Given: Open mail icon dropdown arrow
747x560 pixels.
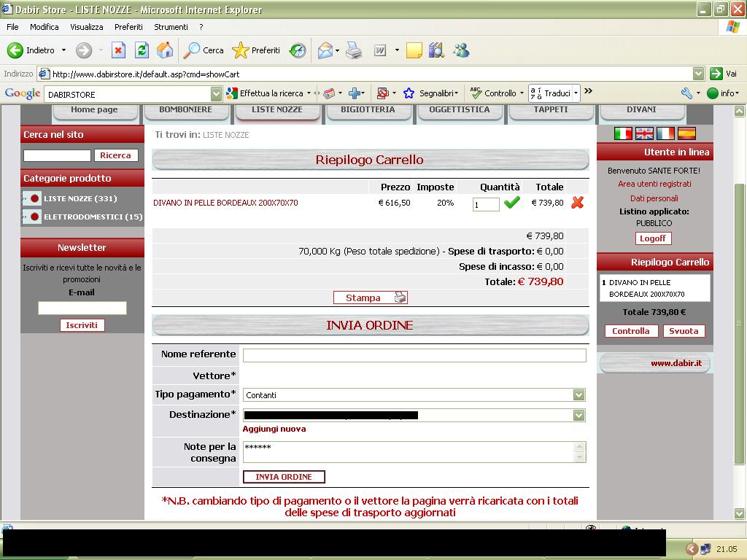Looking at the screenshot, I should tap(337, 50).
